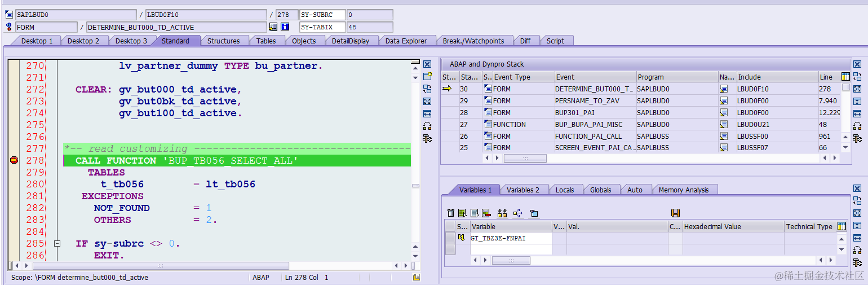This screenshot has width=868, height=285.
Task: Click the navigate icon in the PERSNAME_TO_ZAV row
Action: coord(723,100)
